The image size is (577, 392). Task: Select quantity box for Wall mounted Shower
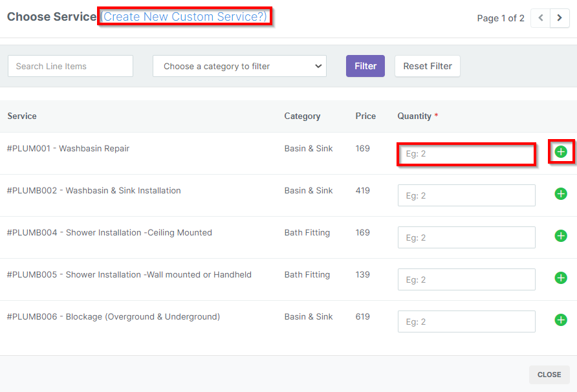pos(466,279)
